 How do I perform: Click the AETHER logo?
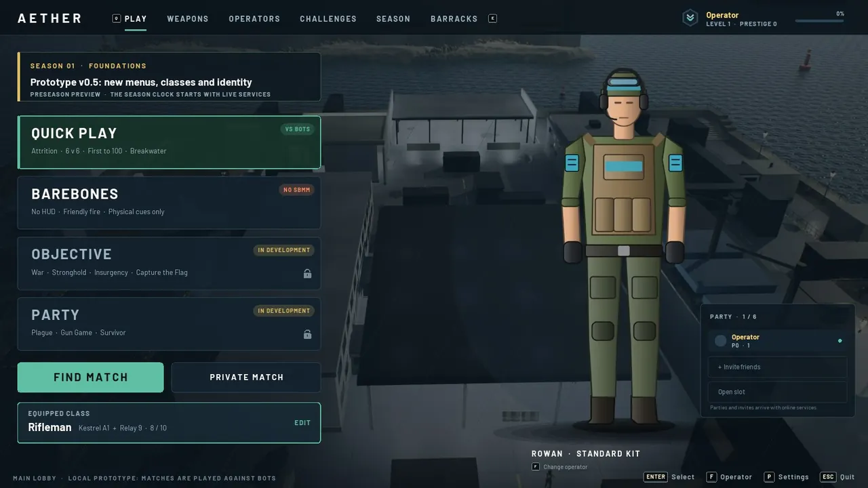coord(50,18)
